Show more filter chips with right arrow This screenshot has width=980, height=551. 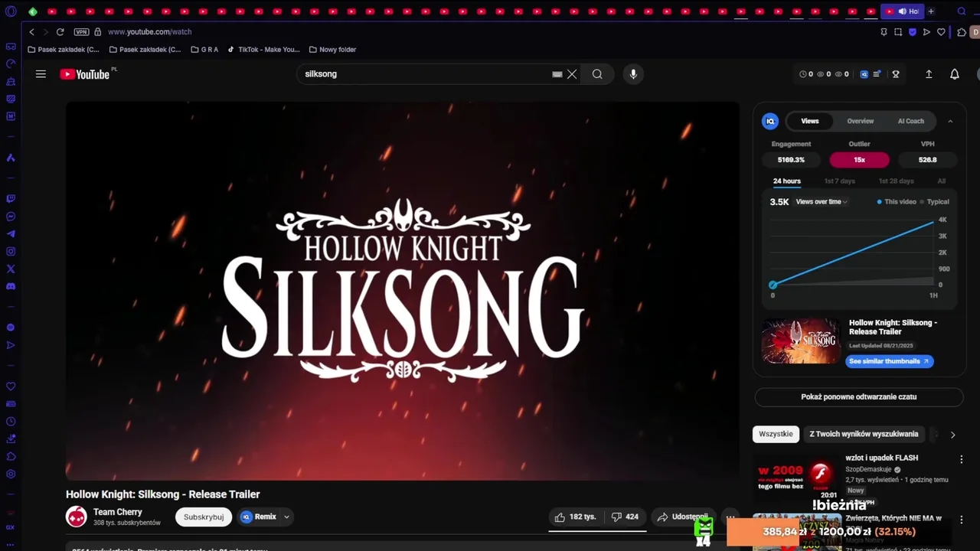click(952, 435)
